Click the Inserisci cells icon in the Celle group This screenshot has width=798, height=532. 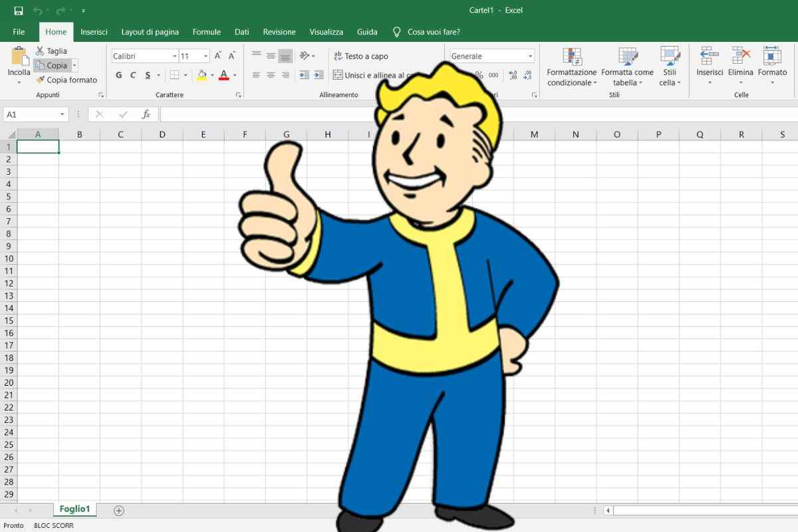coord(710,56)
